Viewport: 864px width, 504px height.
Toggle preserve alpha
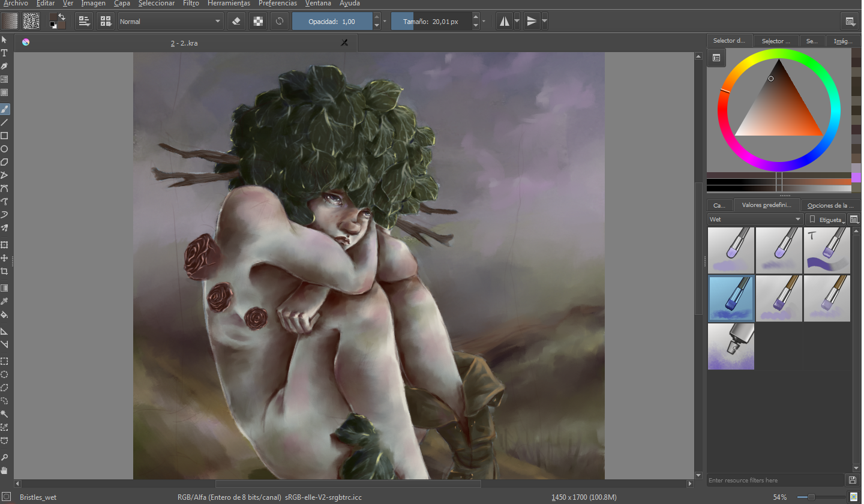258,22
